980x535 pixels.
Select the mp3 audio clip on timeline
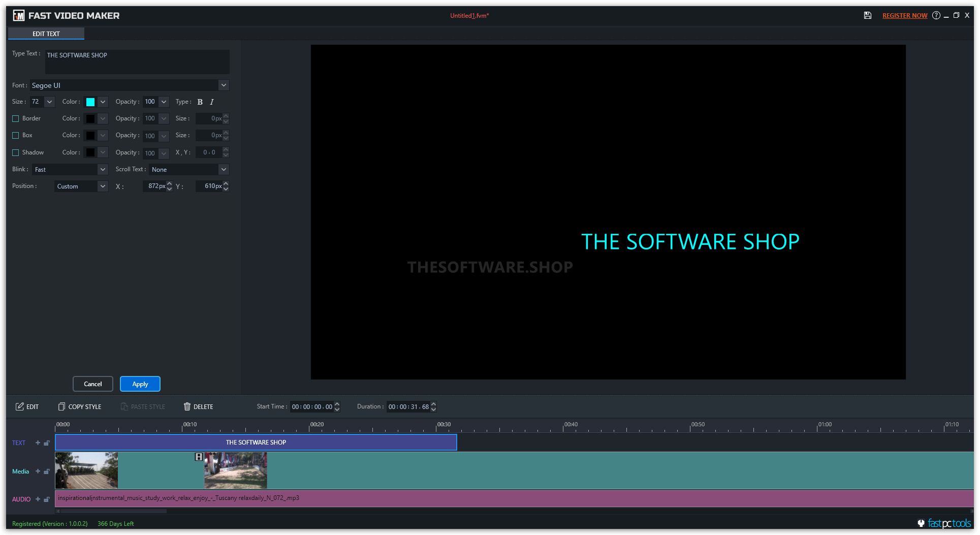514,498
